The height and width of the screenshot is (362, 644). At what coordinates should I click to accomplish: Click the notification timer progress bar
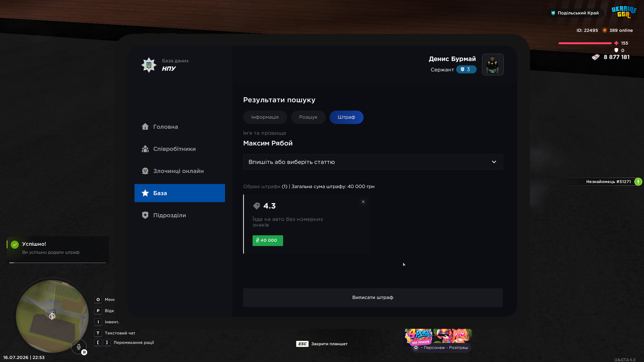58,262
